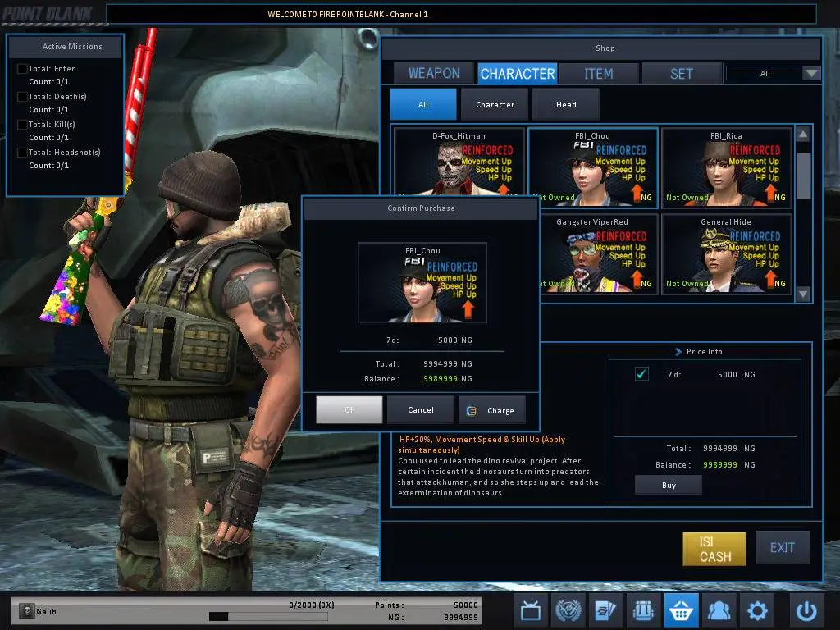840x630 pixels.
Task: Click the EXIT shop button
Action: [x=782, y=547]
